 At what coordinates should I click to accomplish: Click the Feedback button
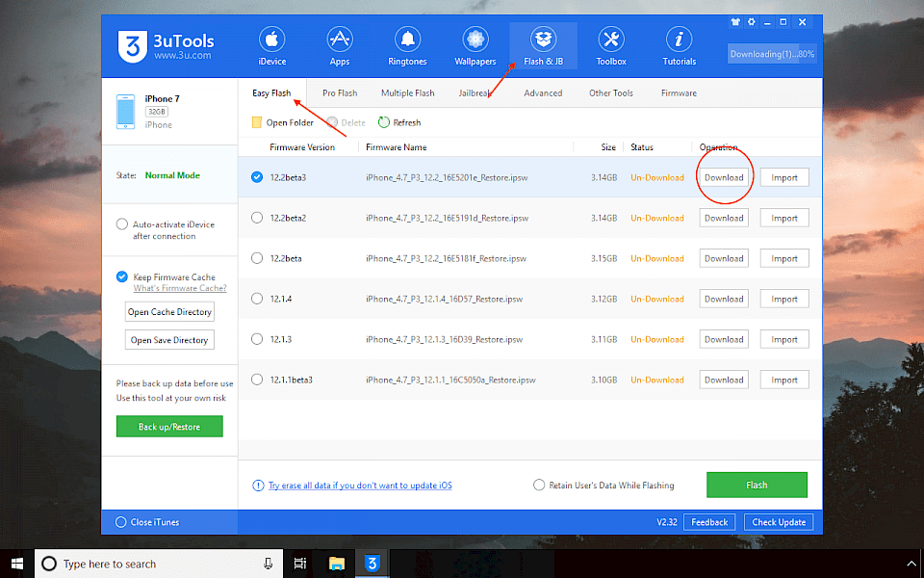[709, 522]
